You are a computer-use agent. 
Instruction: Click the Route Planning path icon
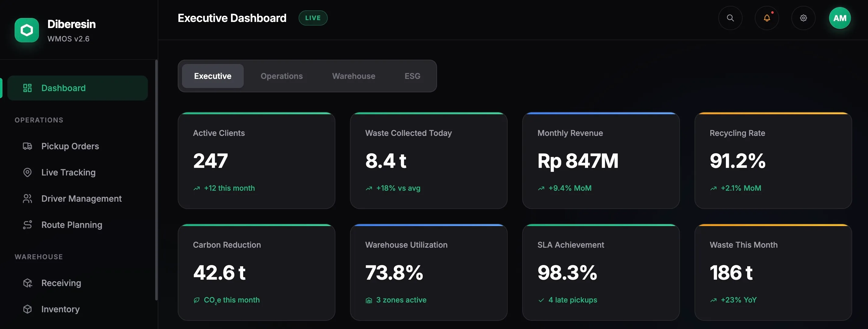click(x=27, y=225)
